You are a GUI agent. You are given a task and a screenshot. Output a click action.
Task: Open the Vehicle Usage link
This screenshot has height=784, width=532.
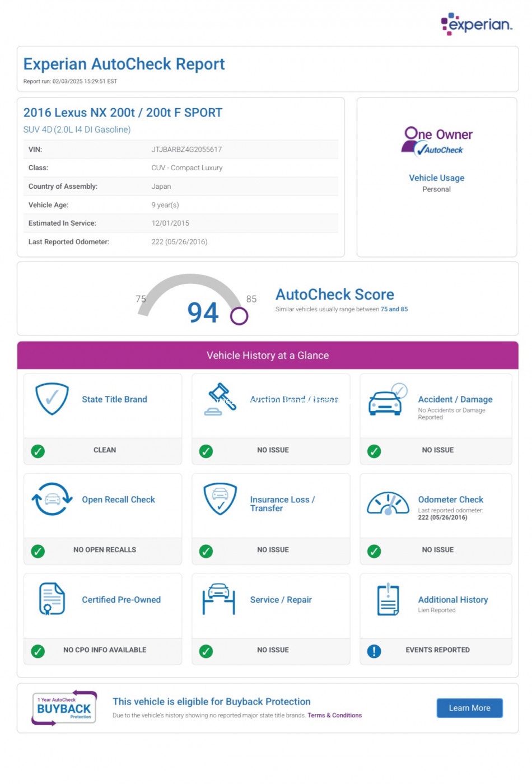[436, 178]
